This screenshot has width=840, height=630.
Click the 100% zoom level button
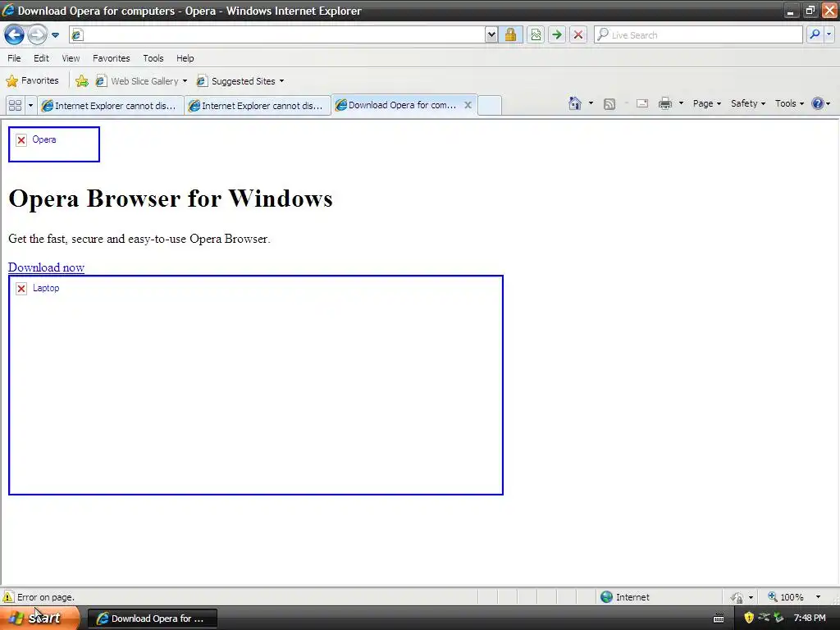pyautogui.click(x=786, y=597)
